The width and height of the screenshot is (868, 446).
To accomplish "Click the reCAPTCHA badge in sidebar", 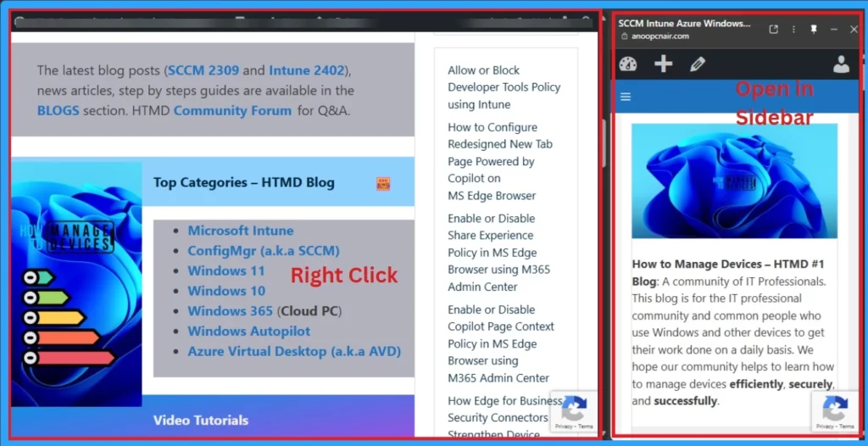I will tap(836, 411).
